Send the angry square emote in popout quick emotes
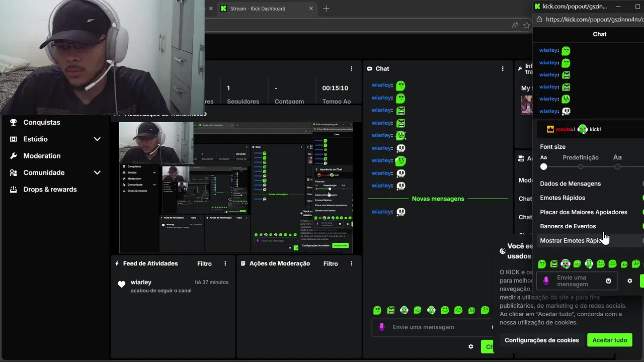This screenshot has height=362, width=644. click(554, 264)
